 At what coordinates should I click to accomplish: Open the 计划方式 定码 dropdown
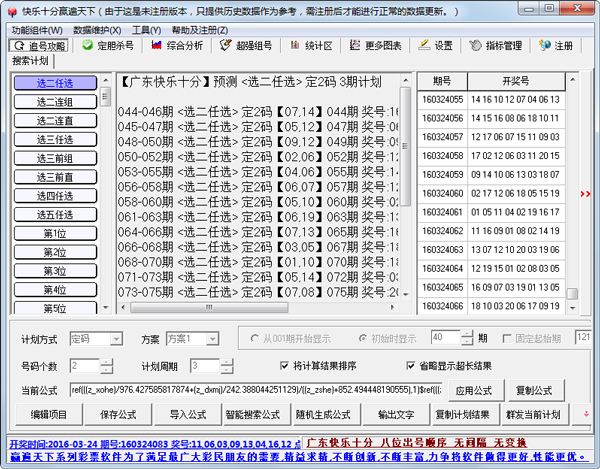point(116,339)
